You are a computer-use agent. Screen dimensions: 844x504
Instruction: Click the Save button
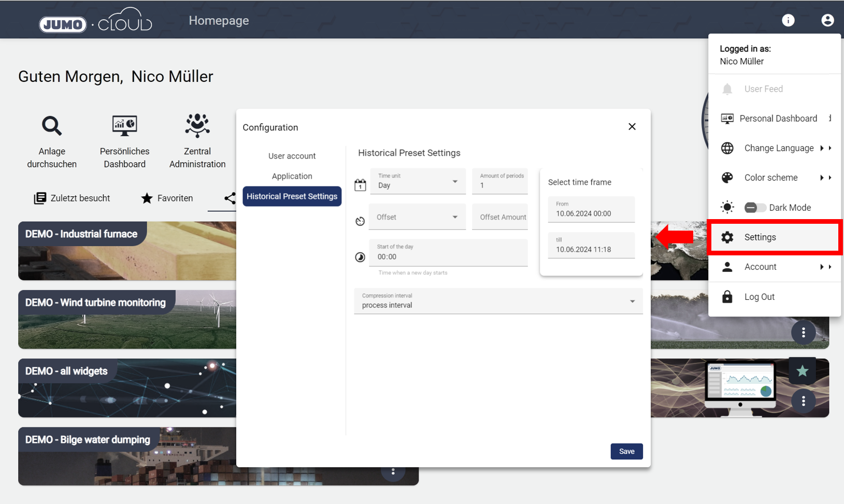coord(626,451)
